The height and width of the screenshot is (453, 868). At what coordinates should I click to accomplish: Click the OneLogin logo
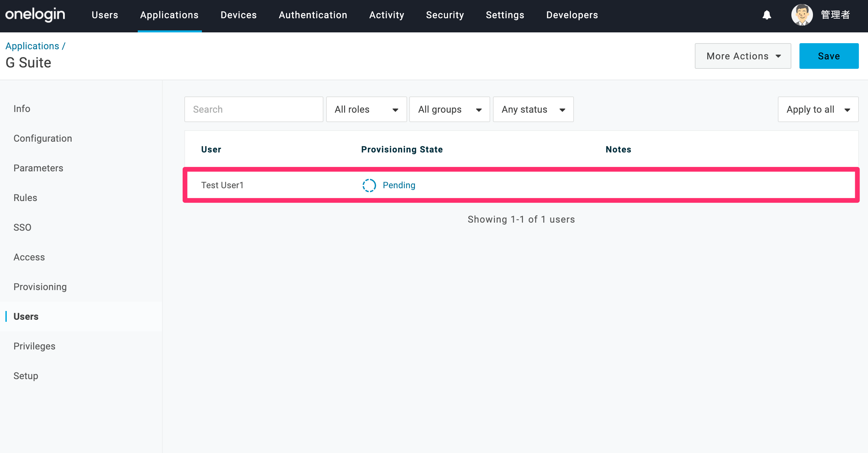(35, 15)
